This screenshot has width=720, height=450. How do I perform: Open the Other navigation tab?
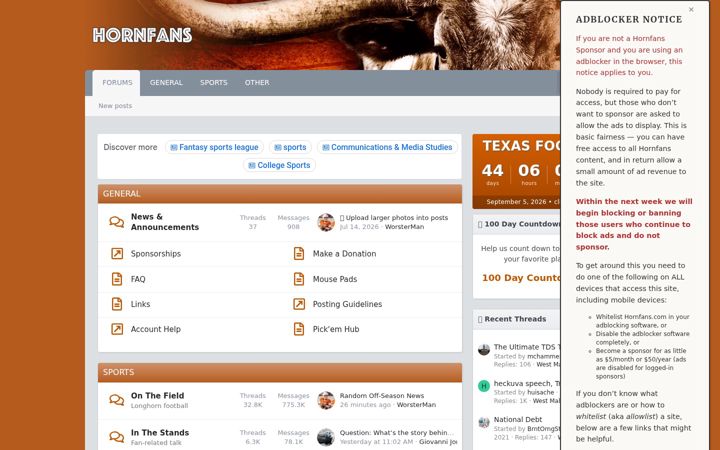pos(257,83)
